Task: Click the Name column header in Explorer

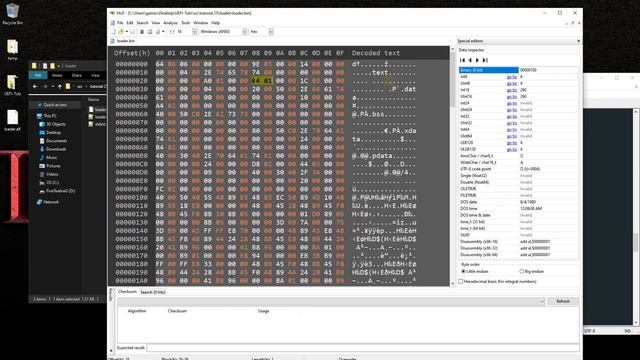Action: coord(93,99)
